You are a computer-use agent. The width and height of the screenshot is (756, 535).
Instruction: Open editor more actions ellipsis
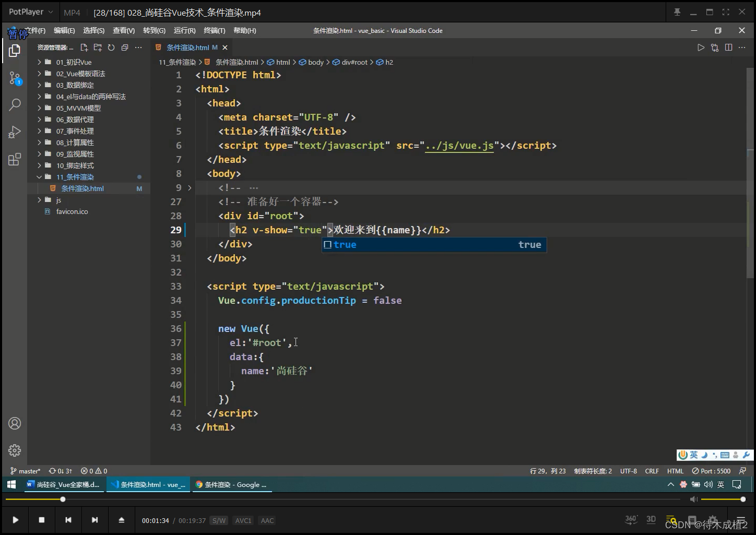click(x=742, y=47)
